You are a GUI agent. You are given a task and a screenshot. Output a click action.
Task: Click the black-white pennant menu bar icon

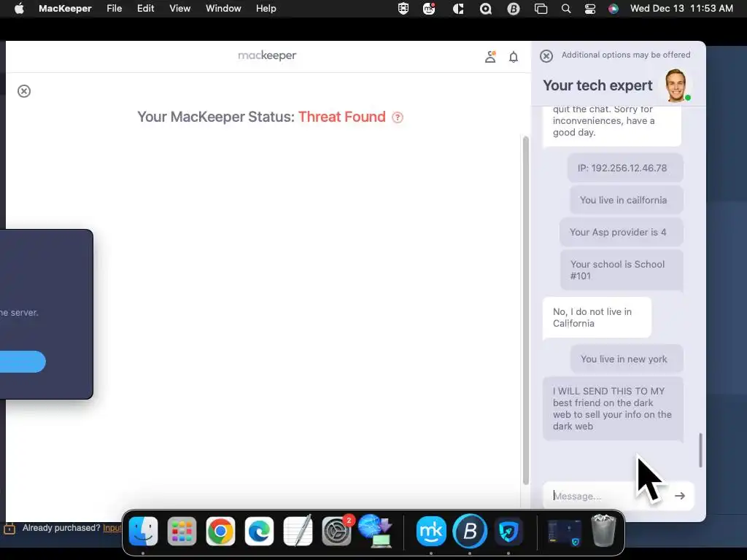[x=458, y=9]
